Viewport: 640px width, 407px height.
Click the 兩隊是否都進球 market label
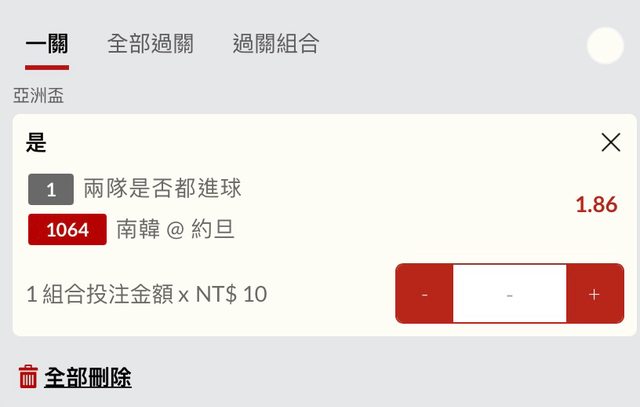[x=162, y=188]
